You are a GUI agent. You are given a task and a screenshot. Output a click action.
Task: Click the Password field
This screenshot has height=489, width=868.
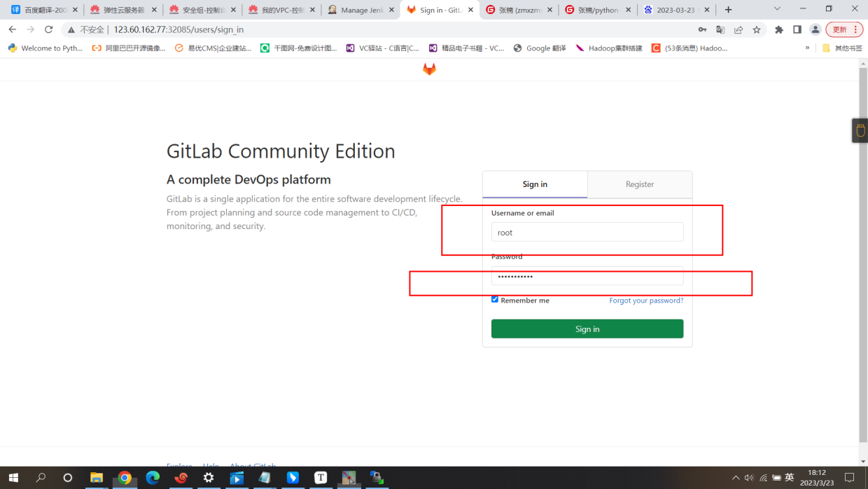(587, 276)
